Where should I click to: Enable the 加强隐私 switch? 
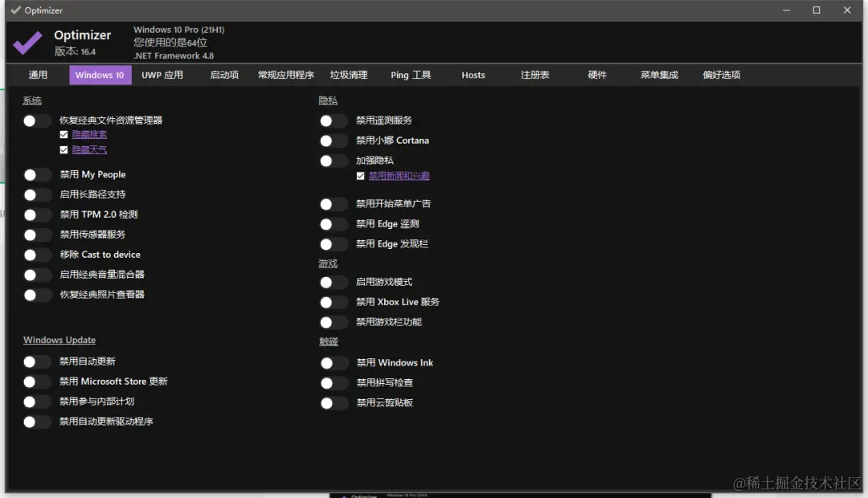tap(334, 161)
